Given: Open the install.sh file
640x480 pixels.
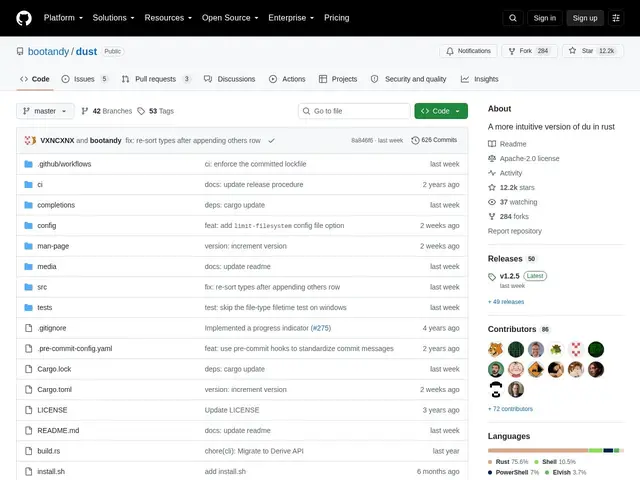Looking at the screenshot, I should click(x=51, y=471).
